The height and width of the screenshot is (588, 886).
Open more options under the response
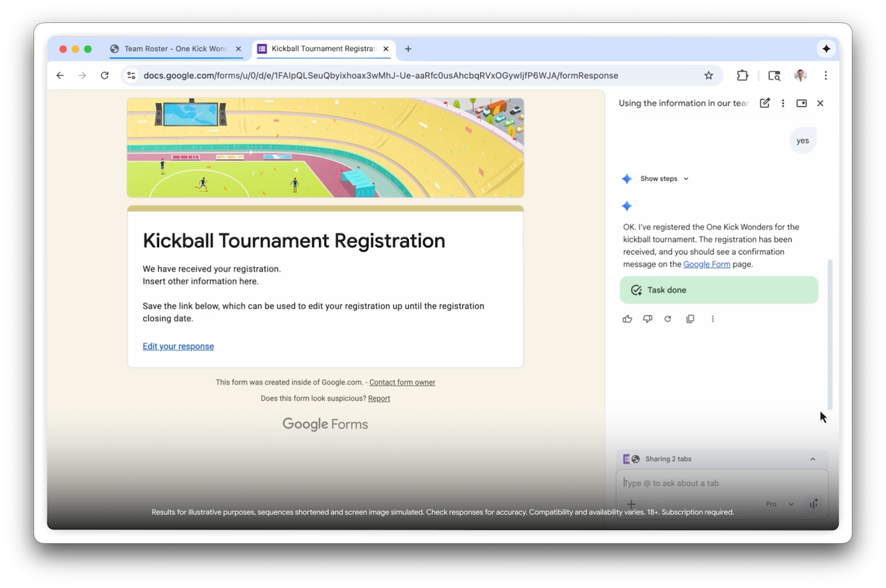click(712, 319)
